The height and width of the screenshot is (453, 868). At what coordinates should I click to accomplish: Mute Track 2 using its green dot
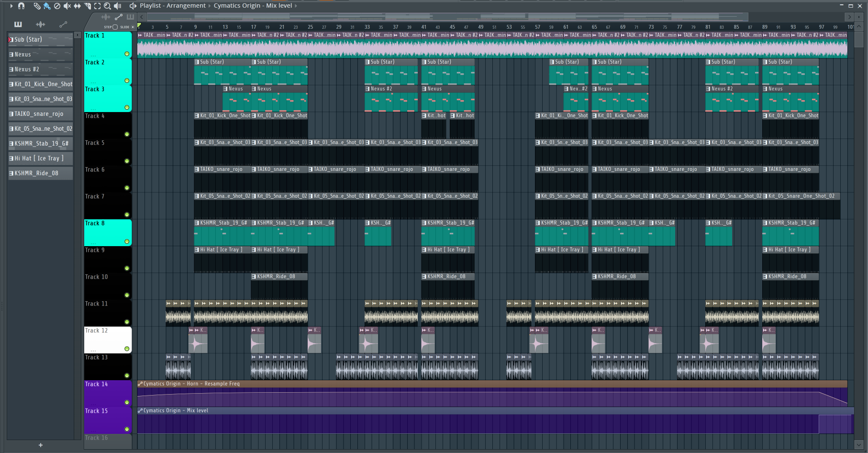(x=127, y=80)
